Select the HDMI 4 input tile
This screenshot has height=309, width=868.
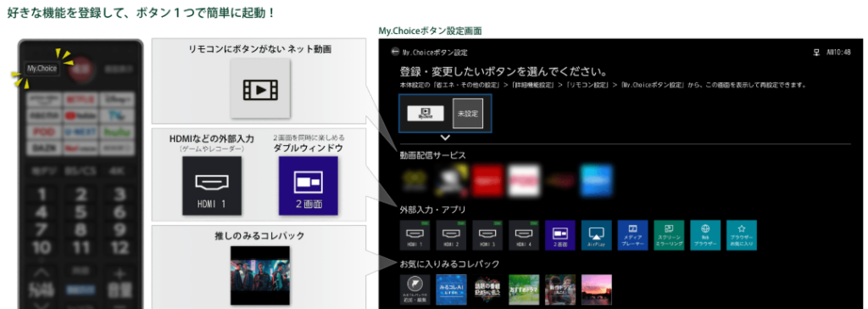point(524,235)
